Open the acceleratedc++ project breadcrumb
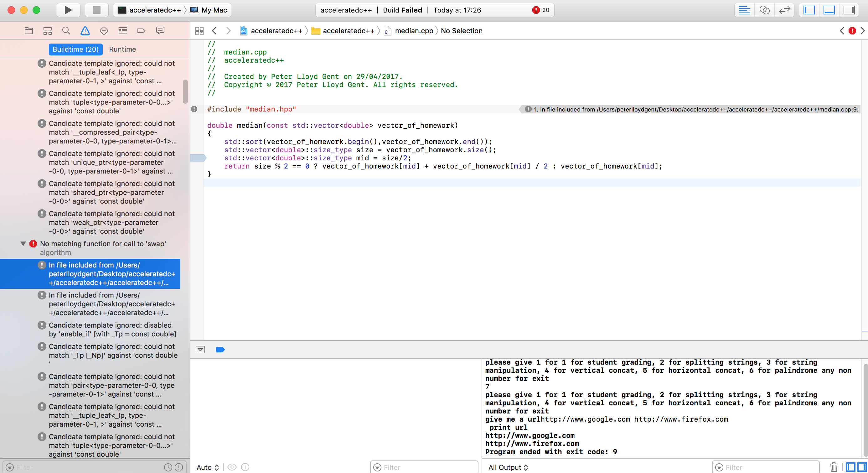This screenshot has width=868, height=473. click(271, 31)
